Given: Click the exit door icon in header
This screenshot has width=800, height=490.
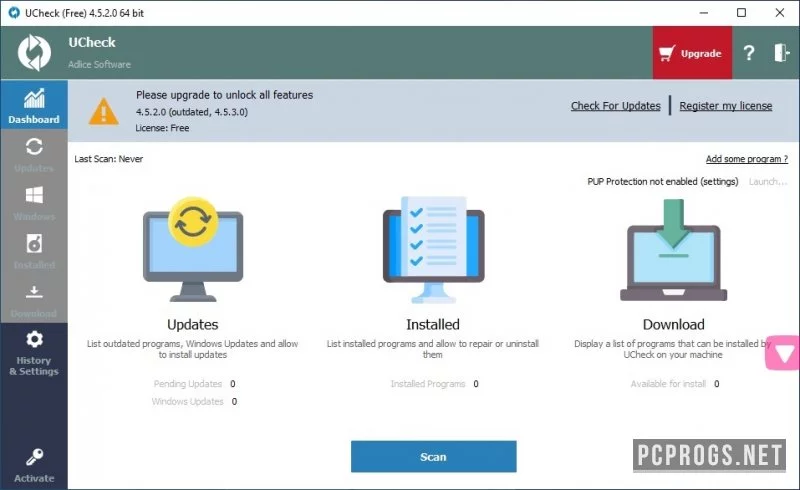Looking at the screenshot, I should 781,53.
